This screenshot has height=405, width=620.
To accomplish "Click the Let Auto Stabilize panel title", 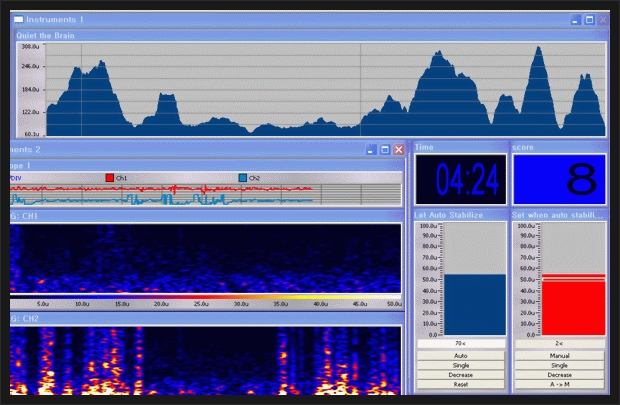I will coord(448,215).
